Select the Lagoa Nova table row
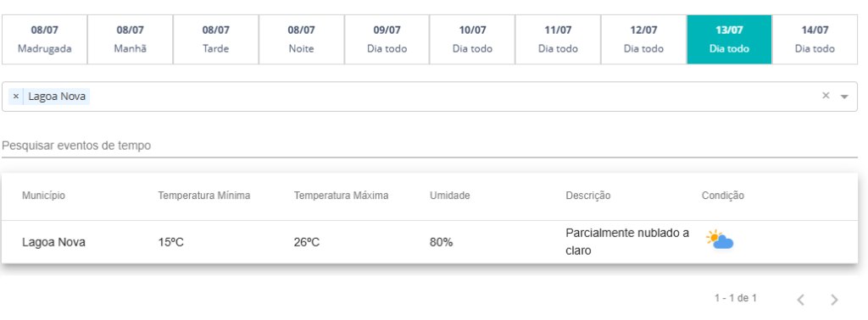 430,242
